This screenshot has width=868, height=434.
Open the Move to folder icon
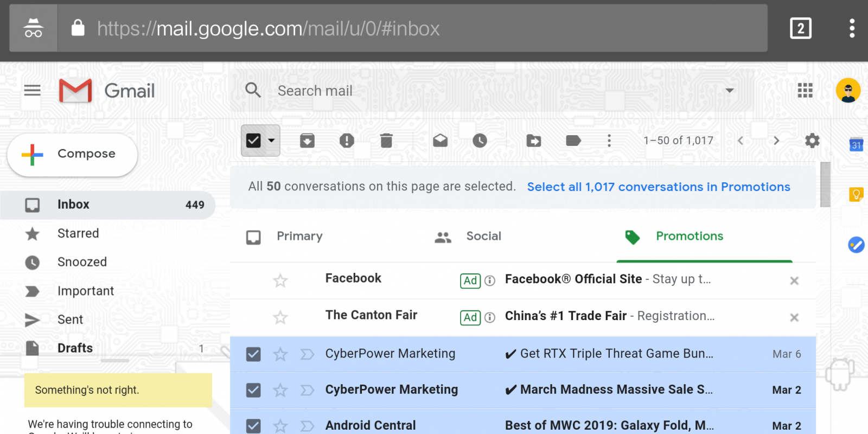click(534, 141)
